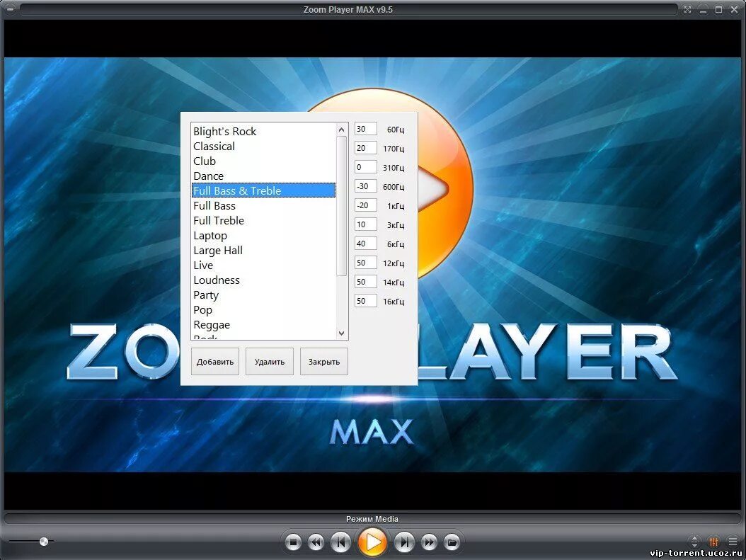The height and width of the screenshot is (560, 746).
Task: Select the Loudness preset
Action: pos(263,280)
